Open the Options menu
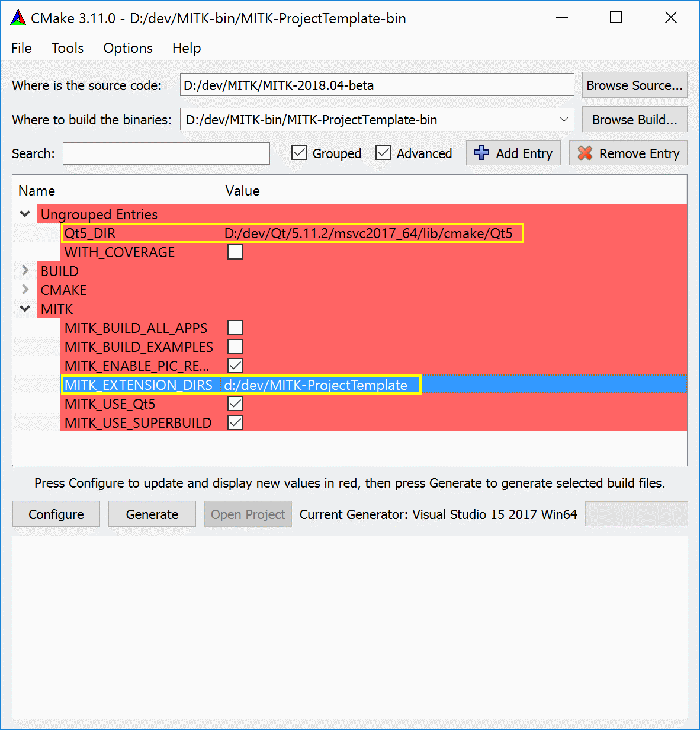This screenshot has width=700, height=730. [x=128, y=48]
